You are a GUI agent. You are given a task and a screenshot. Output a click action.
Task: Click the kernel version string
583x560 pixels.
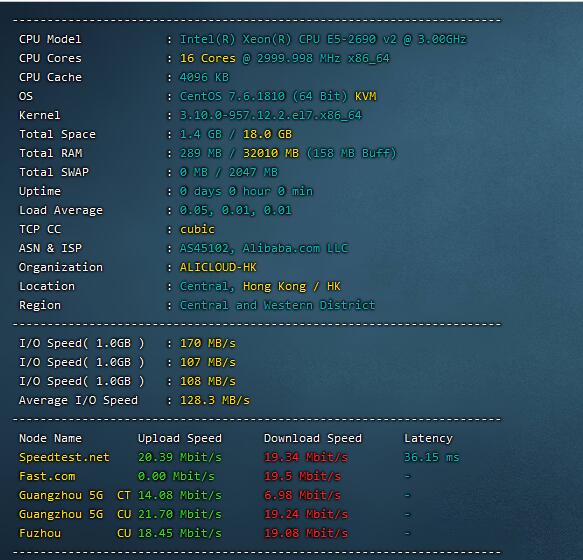point(271,115)
